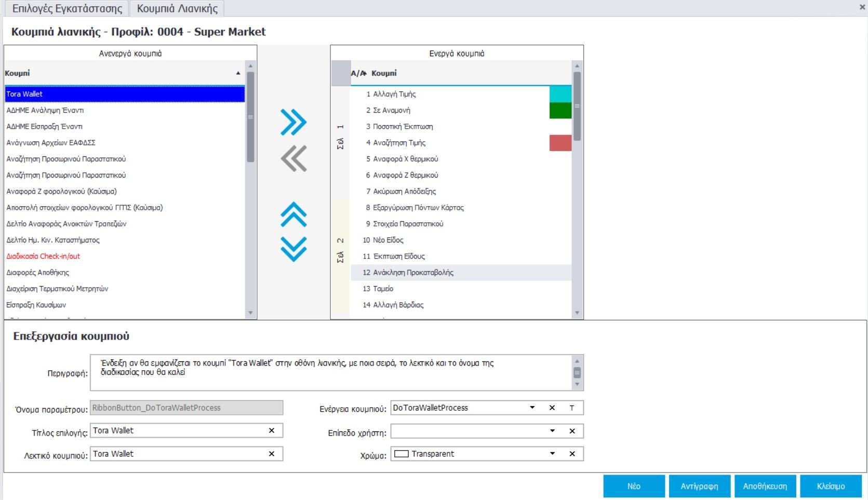The height and width of the screenshot is (500, 868).
Task: Open the Ενέργεια κουμπιού dropdown
Action: click(x=532, y=408)
